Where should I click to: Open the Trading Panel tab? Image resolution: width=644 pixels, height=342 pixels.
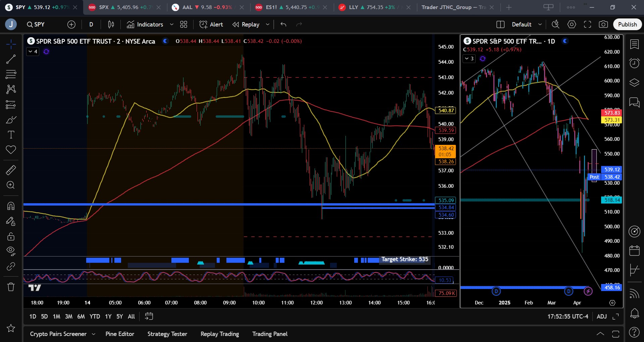coord(270,334)
